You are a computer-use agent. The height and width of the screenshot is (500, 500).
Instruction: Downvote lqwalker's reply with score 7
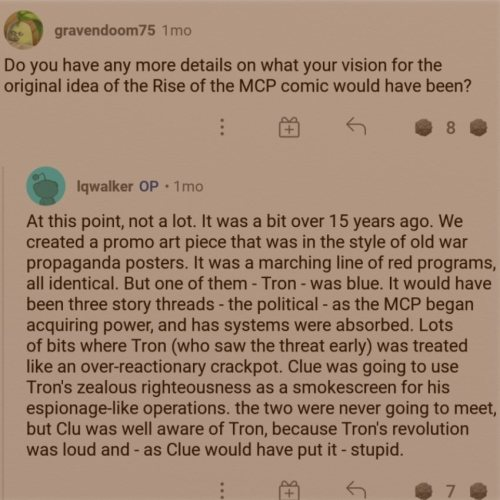click(478, 491)
